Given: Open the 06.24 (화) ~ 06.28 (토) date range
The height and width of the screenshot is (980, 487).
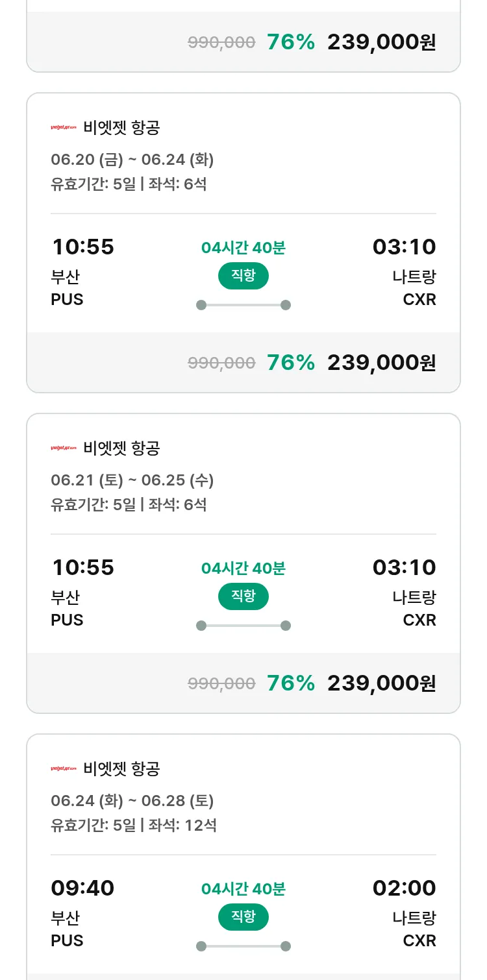Looking at the screenshot, I should click(x=132, y=800).
